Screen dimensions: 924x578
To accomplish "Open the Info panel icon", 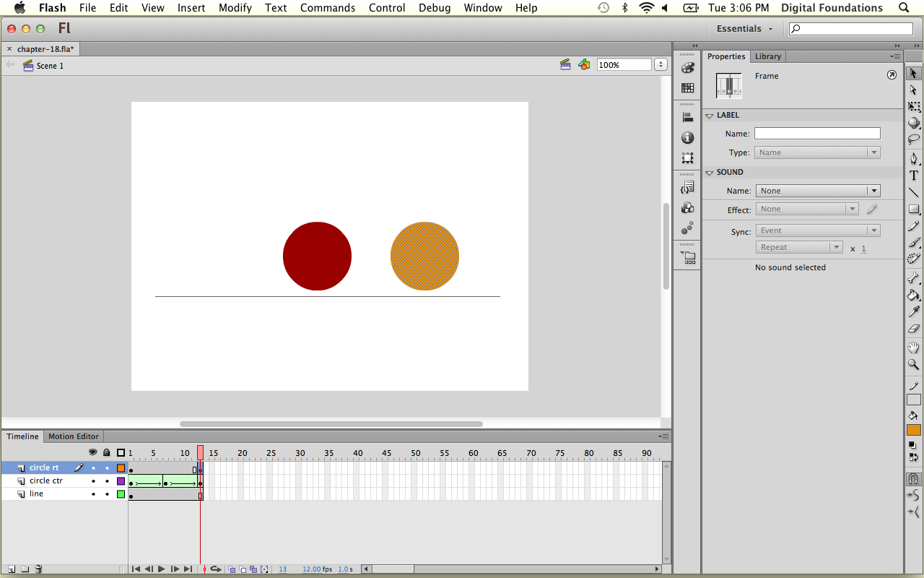I will coord(687,138).
